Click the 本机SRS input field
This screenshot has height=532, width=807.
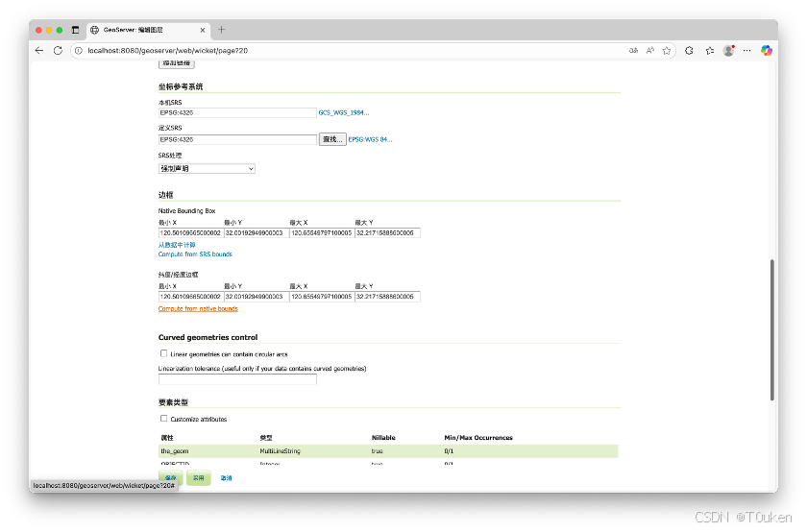coord(237,112)
